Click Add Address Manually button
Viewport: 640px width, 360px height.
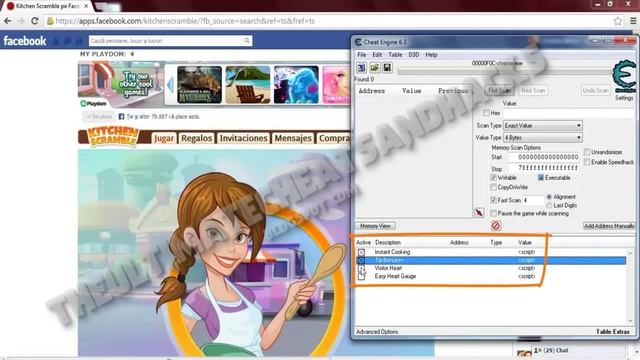pyautogui.click(x=609, y=226)
